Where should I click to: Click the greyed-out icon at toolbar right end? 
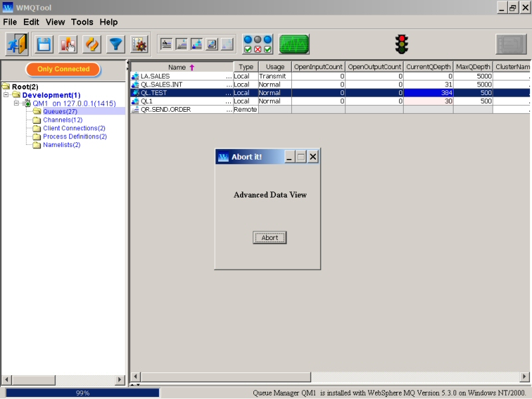point(511,44)
